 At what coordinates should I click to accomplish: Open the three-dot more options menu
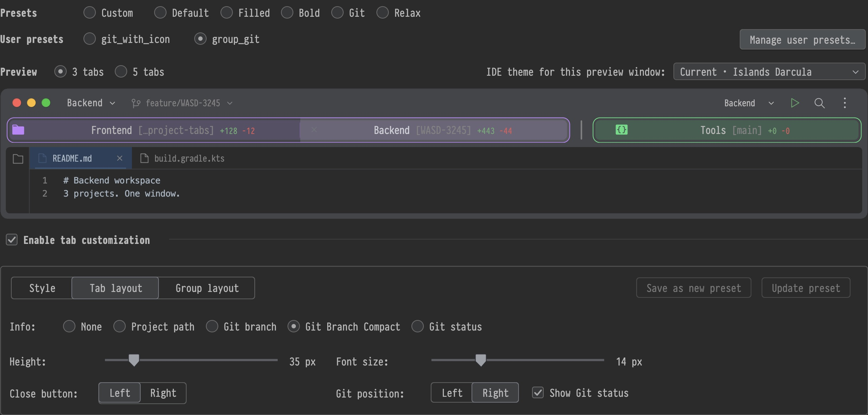pyautogui.click(x=845, y=103)
